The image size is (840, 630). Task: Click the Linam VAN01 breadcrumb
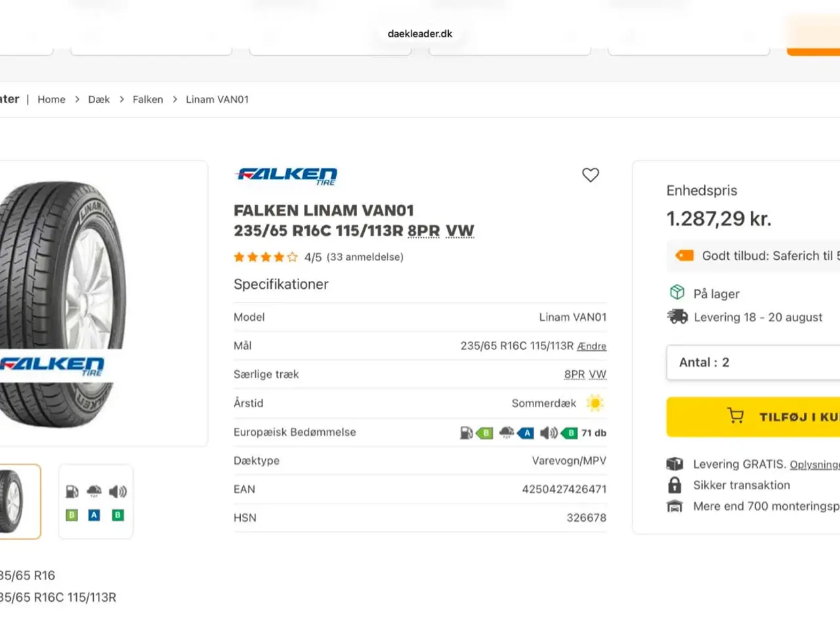pos(217,99)
